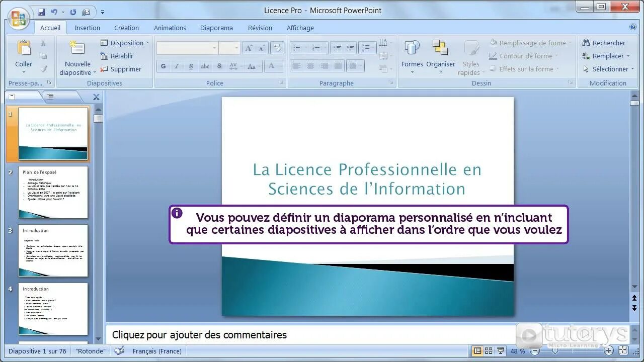Viewport: 644px width, 362px height.
Task: Customize quick access toolbar dropdown
Action: (x=103, y=12)
